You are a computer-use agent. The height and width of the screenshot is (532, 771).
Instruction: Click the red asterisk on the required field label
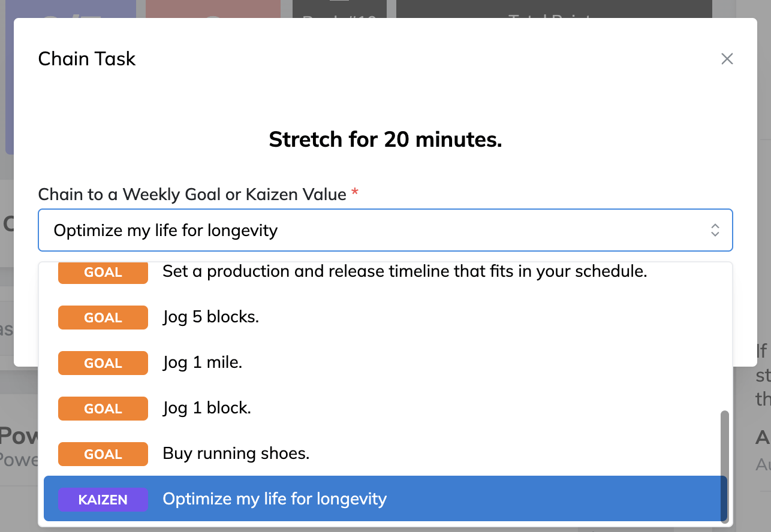click(354, 191)
